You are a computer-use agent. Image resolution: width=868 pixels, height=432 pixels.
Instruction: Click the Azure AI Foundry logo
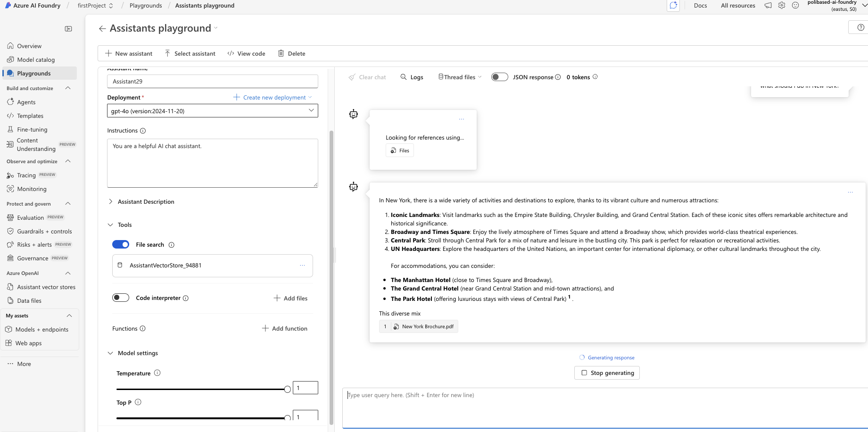pyautogui.click(x=8, y=6)
